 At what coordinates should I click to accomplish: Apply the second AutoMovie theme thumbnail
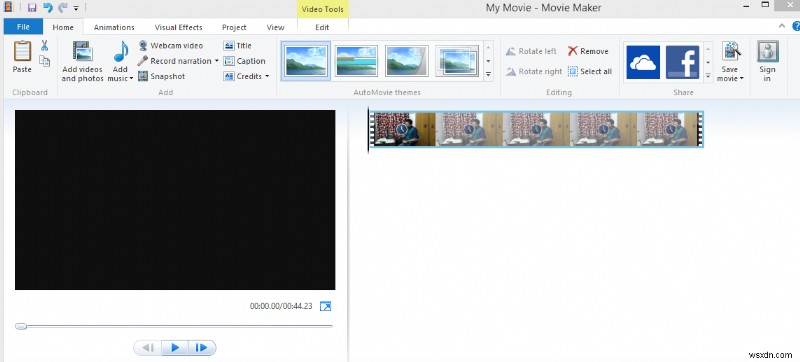pyautogui.click(x=357, y=61)
